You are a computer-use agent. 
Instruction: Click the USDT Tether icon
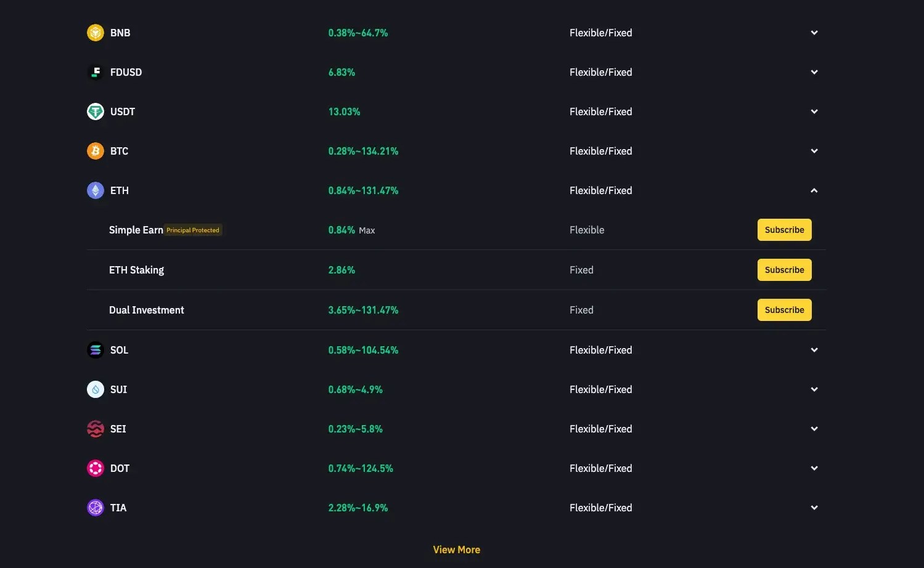pos(95,111)
